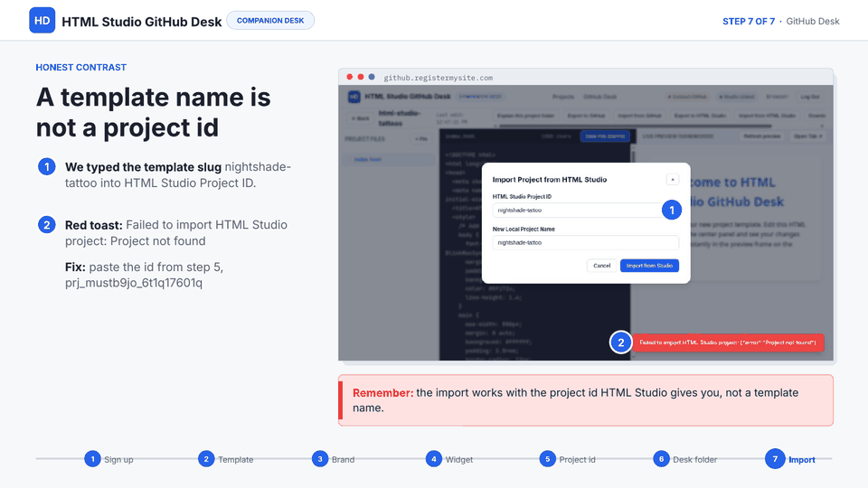Click the toolbar horizontal scrollbar
Viewport: 868px width, 488px height.
[635, 127]
